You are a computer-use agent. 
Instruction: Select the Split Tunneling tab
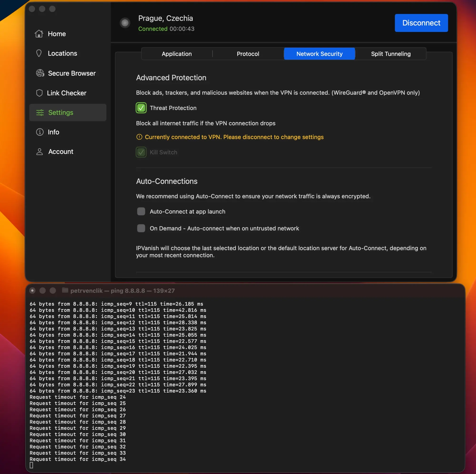(x=391, y=54)
